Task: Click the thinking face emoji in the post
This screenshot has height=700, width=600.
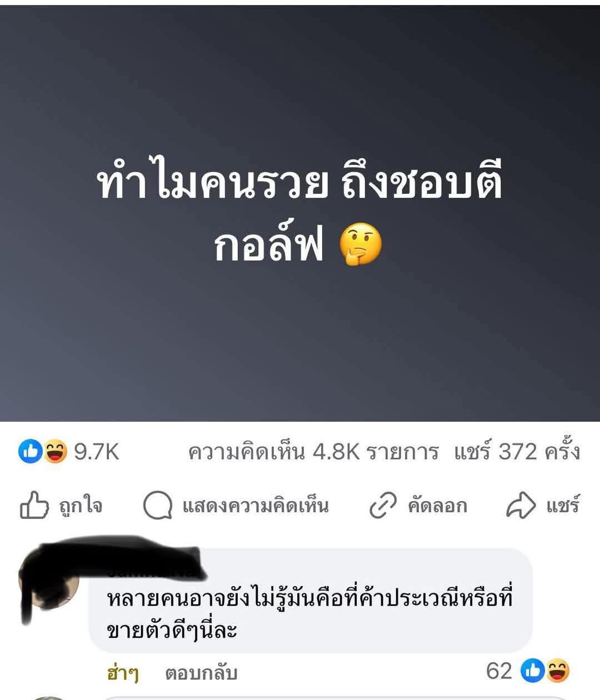Action: [361, 244]
